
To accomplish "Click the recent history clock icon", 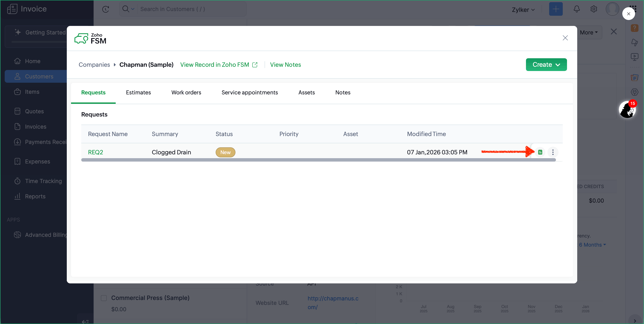I will [x=105, y=9].
